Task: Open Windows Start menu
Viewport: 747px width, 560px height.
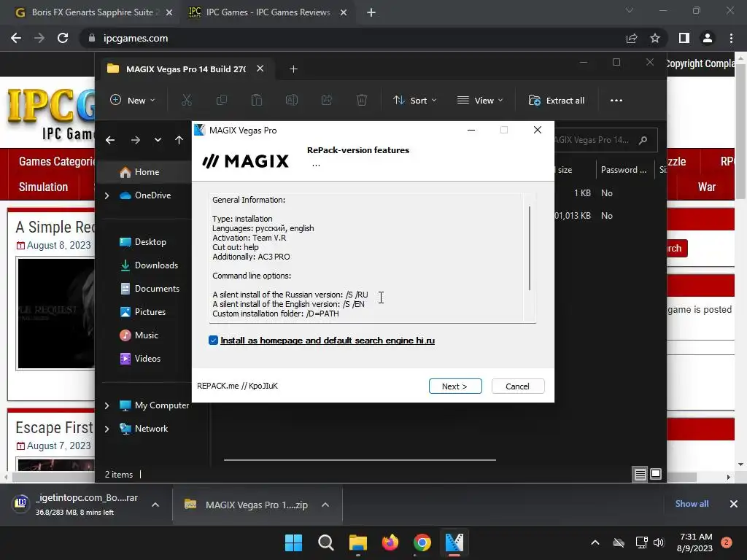Action: pos(293,542)
